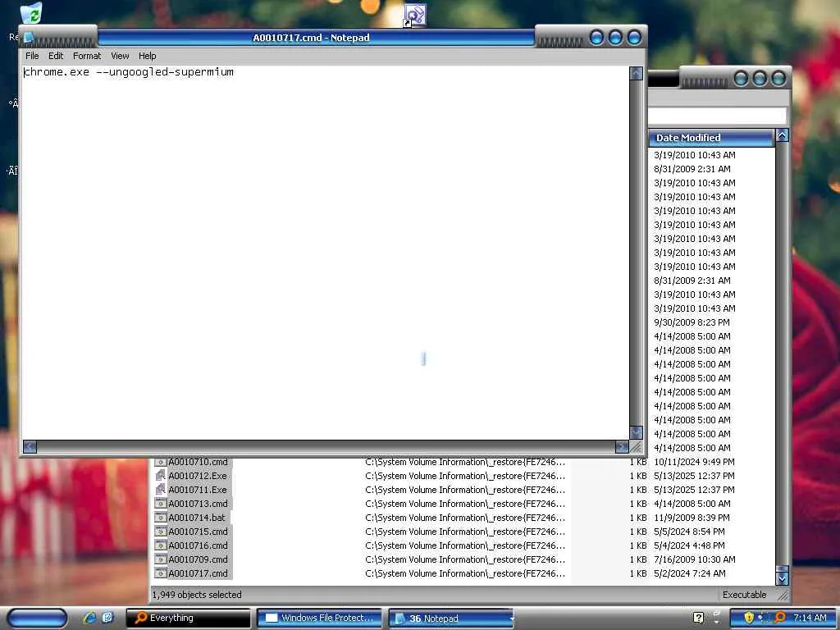Click the small tray icon beside the help icon

[x=717, y=617]
